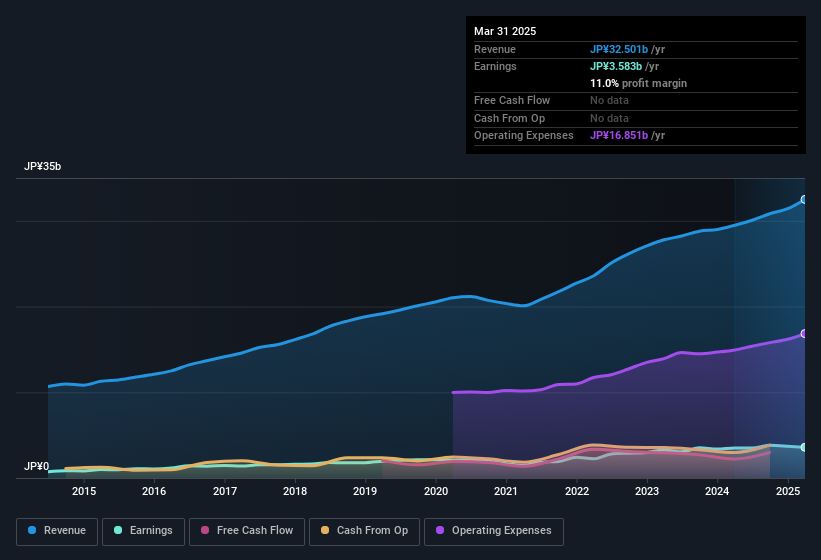821x560 pixels.
Task: Click the 2019 x-axis label
Action: [365, 491]
